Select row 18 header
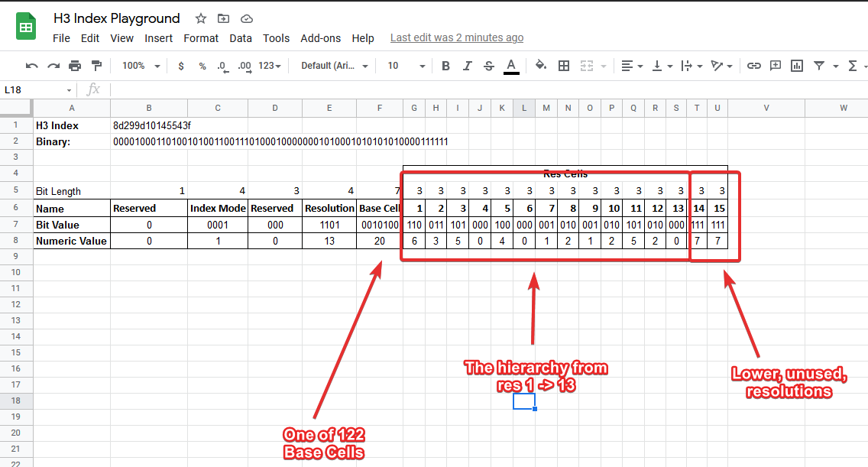Image resolution: width=868 pixels, height=467 pixels. pos(16,401)
